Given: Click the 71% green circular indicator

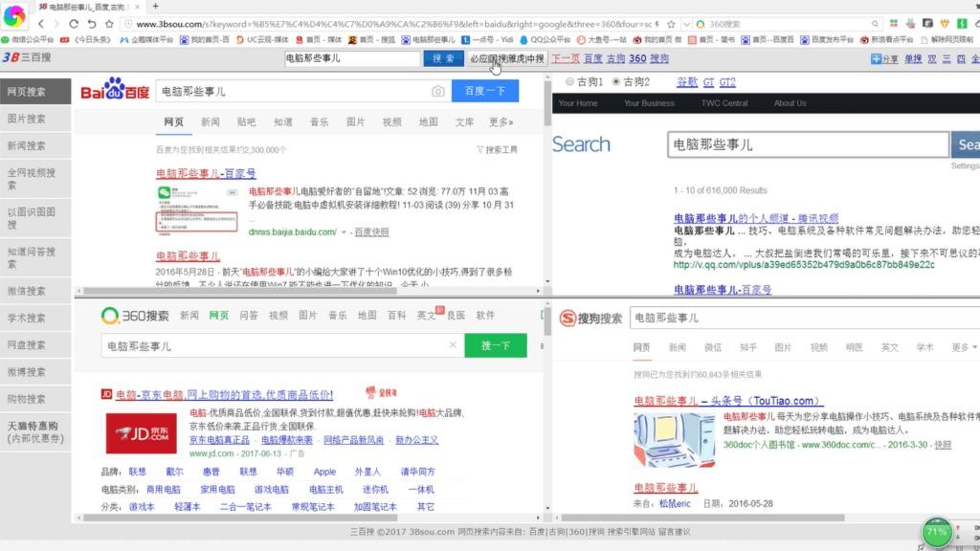Looking at the screenshot, I should (x=937, y=532).
